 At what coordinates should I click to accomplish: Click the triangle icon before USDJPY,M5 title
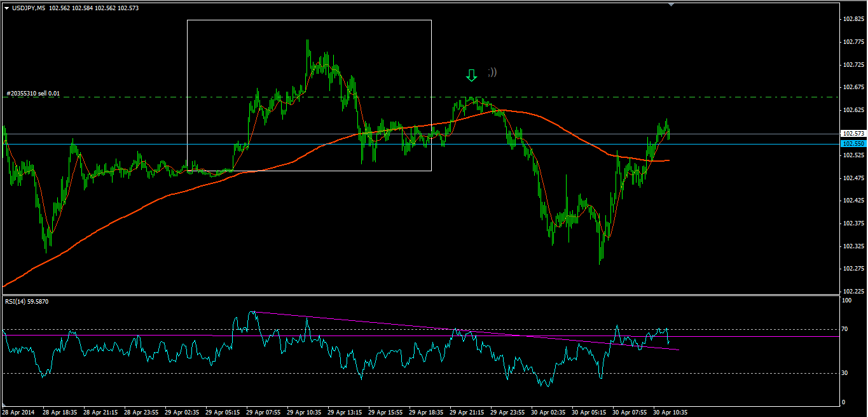tap(7, 8)
